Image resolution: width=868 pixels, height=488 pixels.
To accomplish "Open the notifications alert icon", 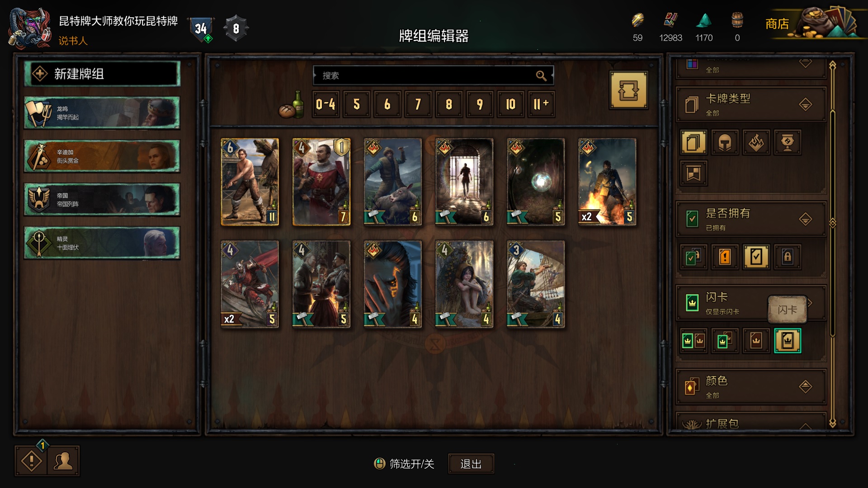I will pyautogui.click(x=31, y=461).
